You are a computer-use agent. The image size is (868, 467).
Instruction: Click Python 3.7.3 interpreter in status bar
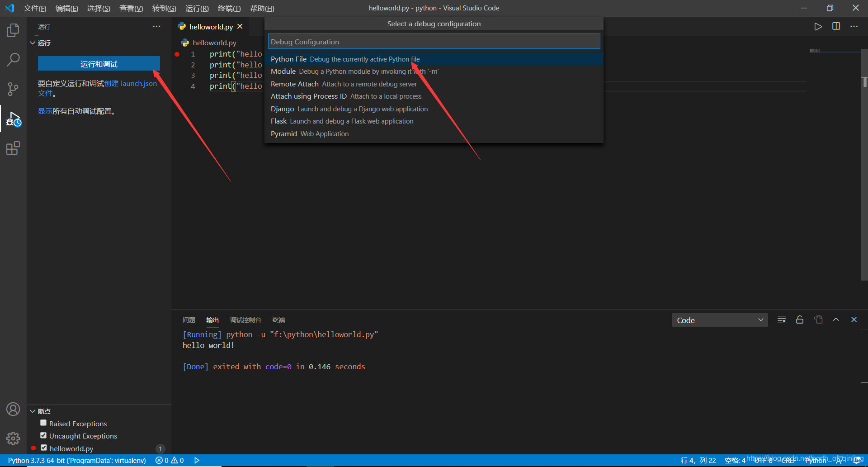(x=77, y=460)
